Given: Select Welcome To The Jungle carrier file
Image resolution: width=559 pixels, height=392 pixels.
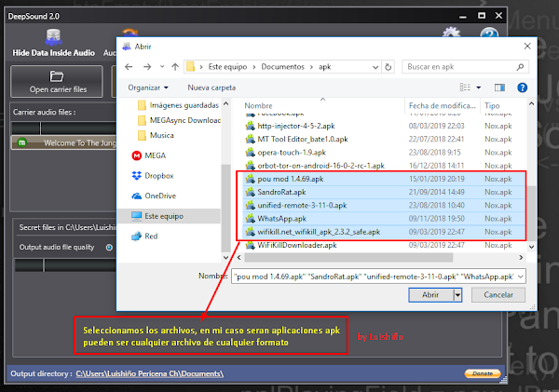Looking at the screenshot, I should pyautogui.click(x=64, y=142).
